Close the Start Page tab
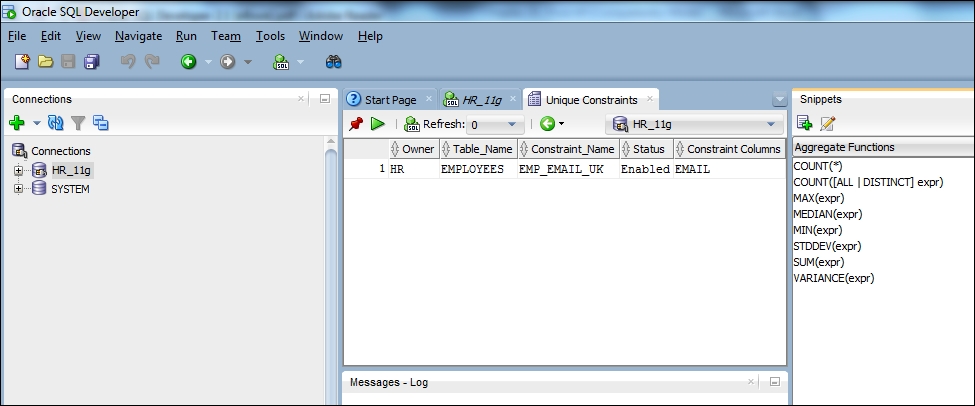 428,99
